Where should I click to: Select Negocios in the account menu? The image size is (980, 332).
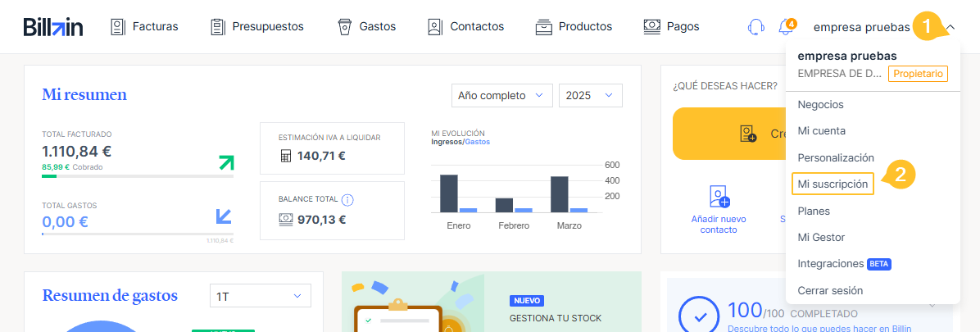(820, 104)
